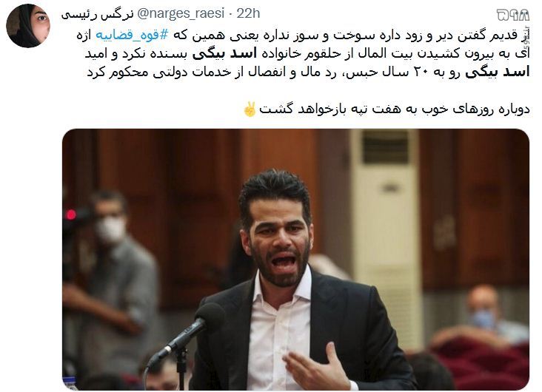Open the attached courtroom photo
This screenshot has width=542, height=392.
tap(295, 260)
